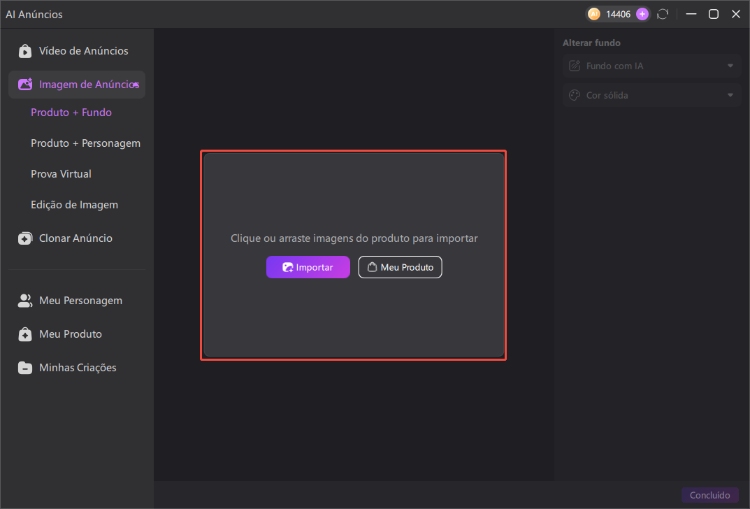The width and height of the screenshot is (750, 509).
Task: Click the 14406 credits balance
Action: click(618, 14)
